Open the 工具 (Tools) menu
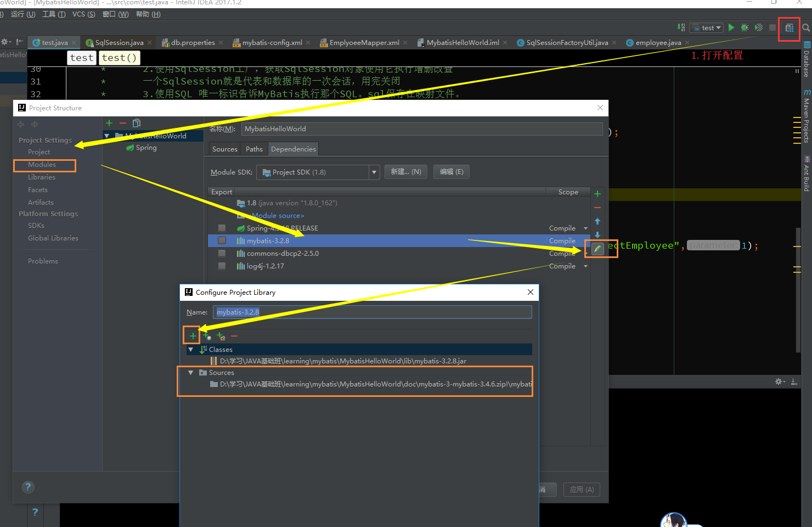812x527 pixels. pyautogui.click(x=54, y=14)
